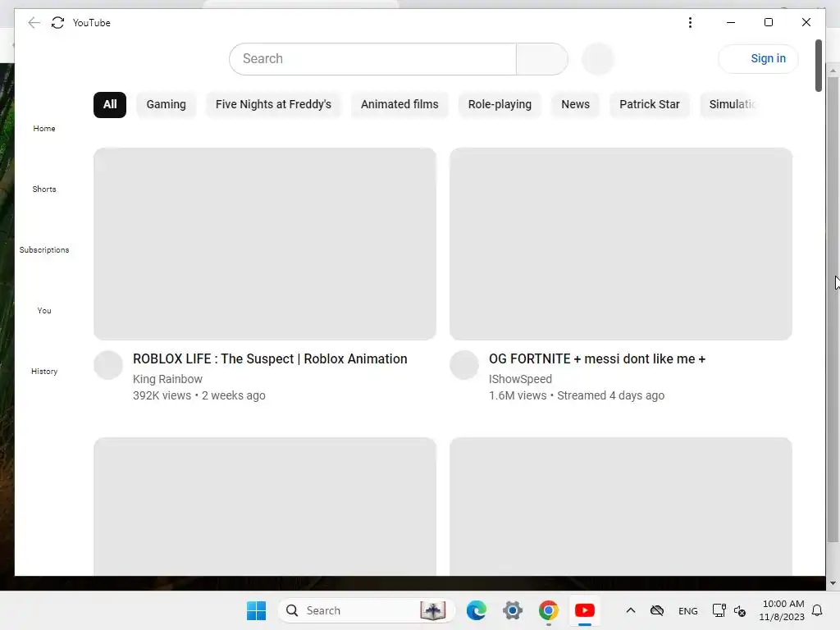Open Google Chrome from taskbar
Viewport: 840px width, 630px height.
pyautogui.click(x=549, y=610)
